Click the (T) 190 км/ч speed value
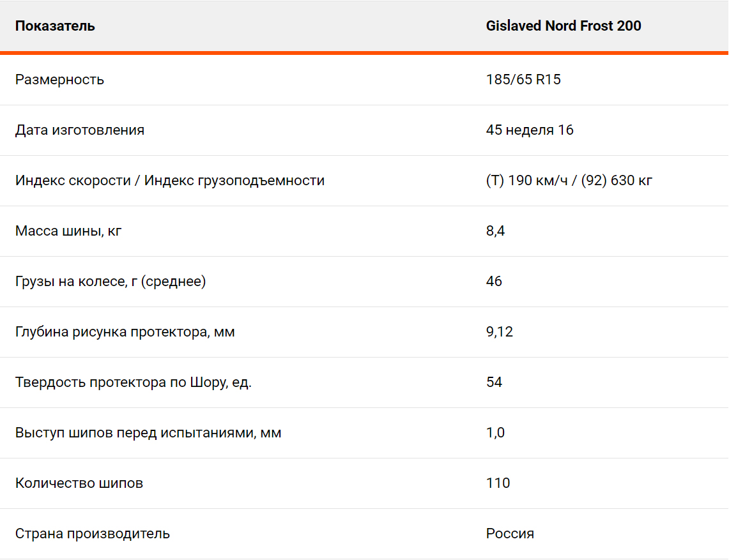729x560 pixels. (526, 180)
